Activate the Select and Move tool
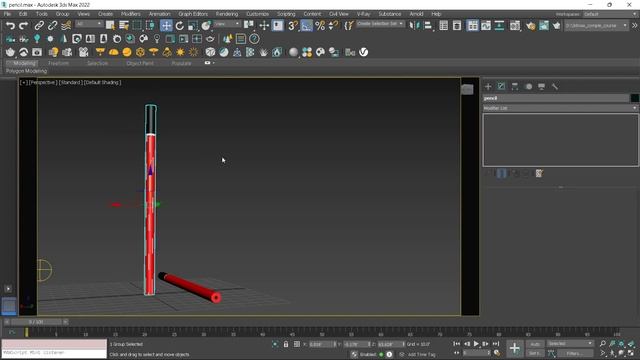The height and width of the screenshot is (360, 640). coord(166,26)
